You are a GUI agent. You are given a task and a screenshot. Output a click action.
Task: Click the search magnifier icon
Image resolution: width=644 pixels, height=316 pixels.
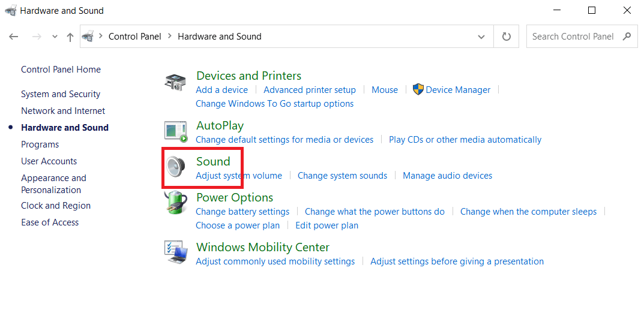pos(627,37)
